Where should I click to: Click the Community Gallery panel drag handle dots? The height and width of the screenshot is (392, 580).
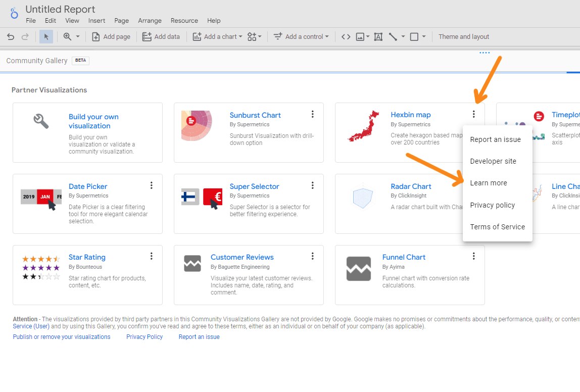pos(485,53)
